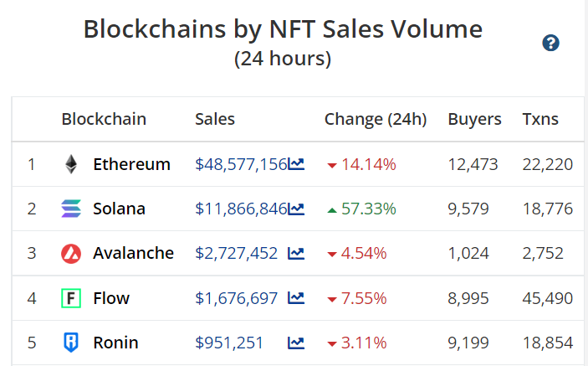Sort by Change (24h) column header

[376, 119]
